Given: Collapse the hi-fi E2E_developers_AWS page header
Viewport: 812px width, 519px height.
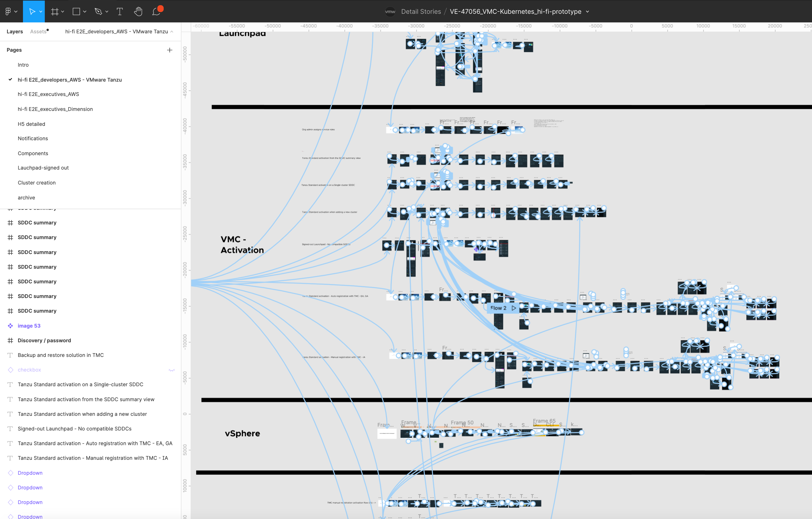Looking at the screenshot, I should click(172, 32).
